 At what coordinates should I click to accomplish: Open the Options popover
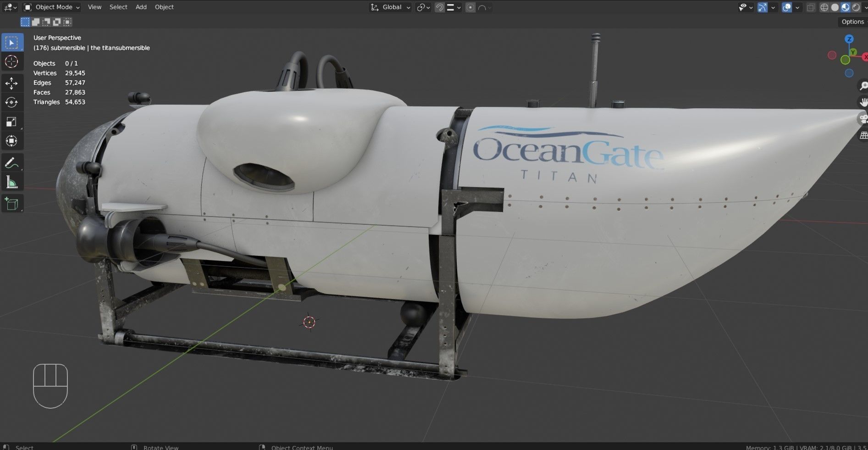pos(852,22)
